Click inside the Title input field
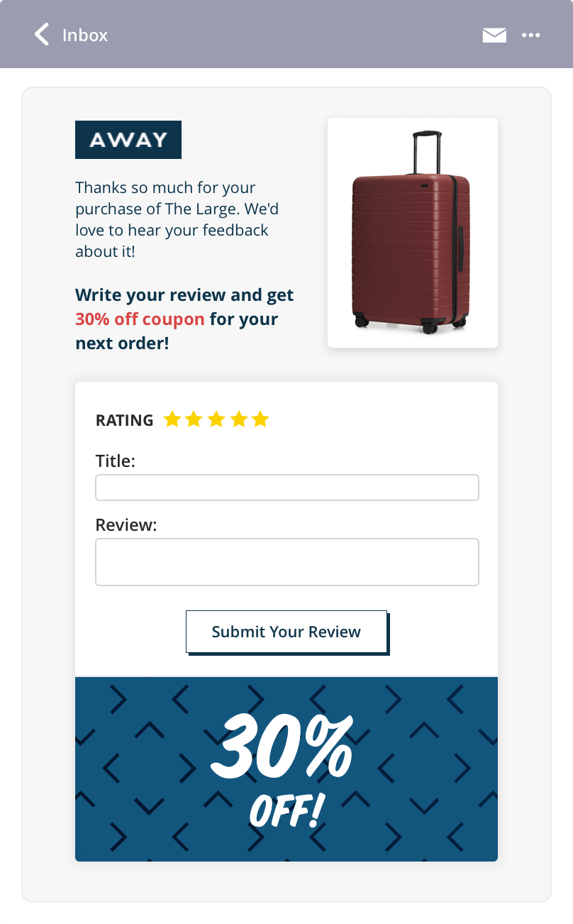Image resolution: width=573 pixels, height=924 pixels. tap(286, 488)
